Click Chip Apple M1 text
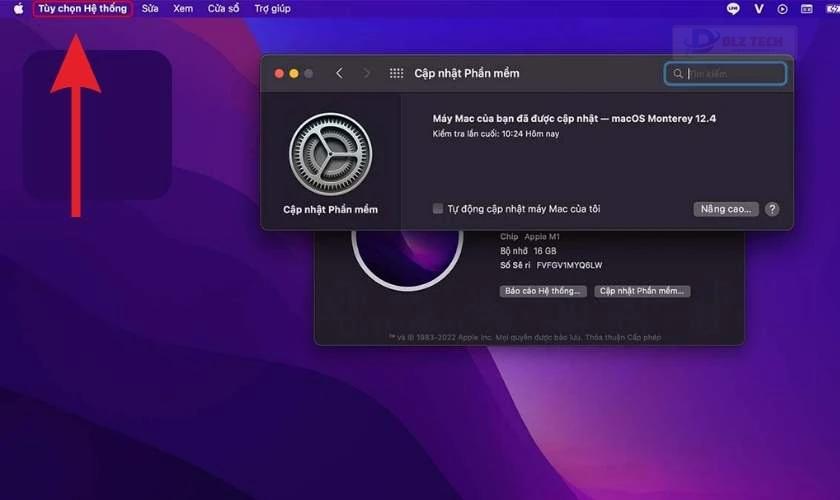 530,236
